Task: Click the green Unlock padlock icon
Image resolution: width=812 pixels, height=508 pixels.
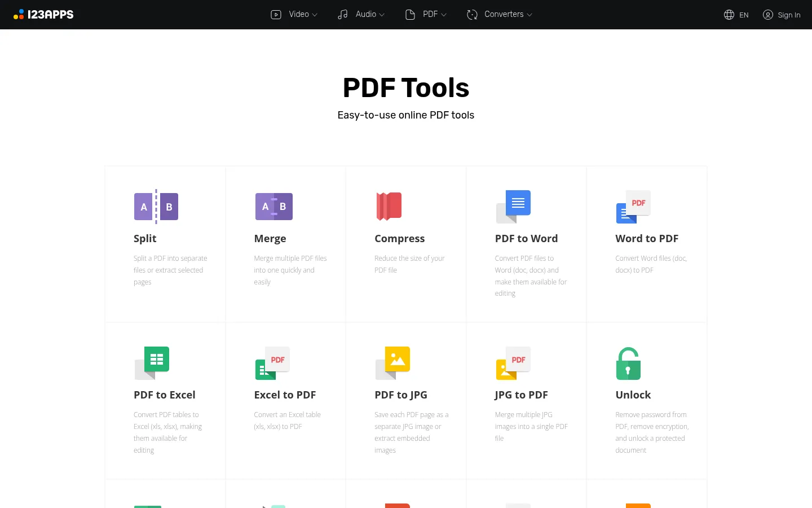Action: coord(629,364)
